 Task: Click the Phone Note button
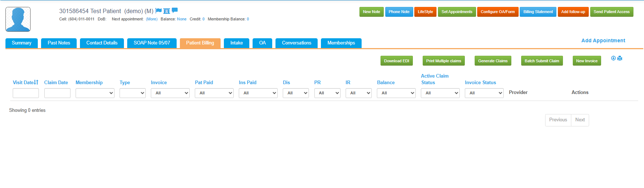(399, 12)
